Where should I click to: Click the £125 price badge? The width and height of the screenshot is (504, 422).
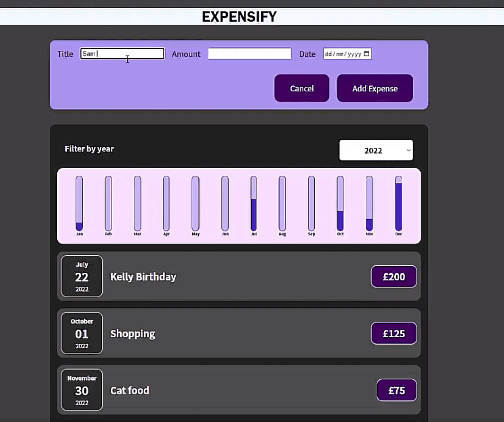tap(394, 334)
